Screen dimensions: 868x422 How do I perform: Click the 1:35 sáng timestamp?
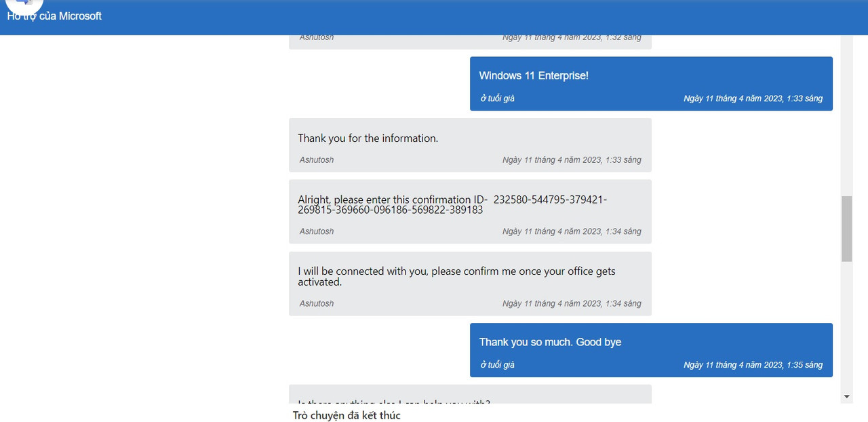(753, 365)
